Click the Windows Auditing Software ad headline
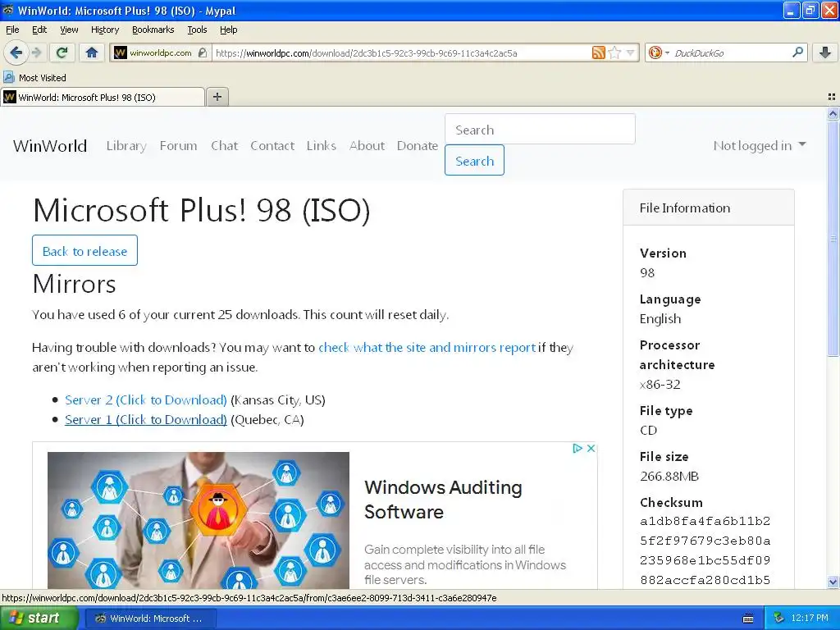 pos(443,499)
